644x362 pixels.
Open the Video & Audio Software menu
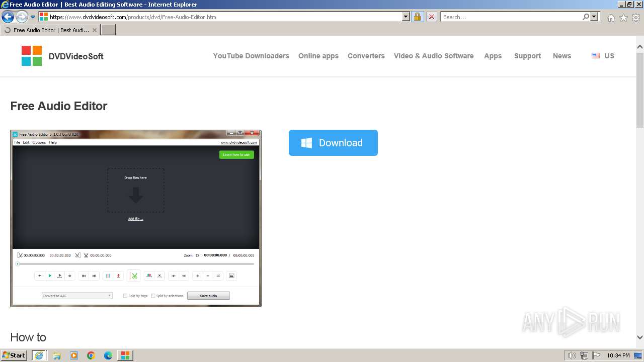434,56
